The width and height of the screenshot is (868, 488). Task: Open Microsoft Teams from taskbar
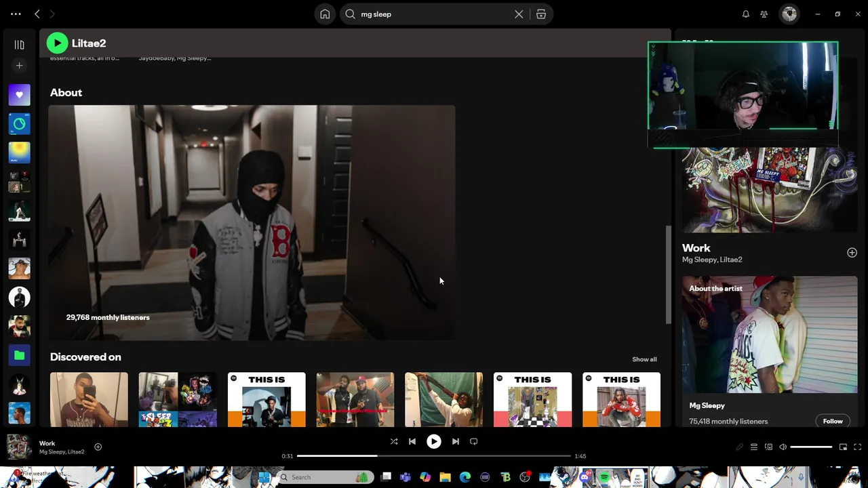click(406, 477)
